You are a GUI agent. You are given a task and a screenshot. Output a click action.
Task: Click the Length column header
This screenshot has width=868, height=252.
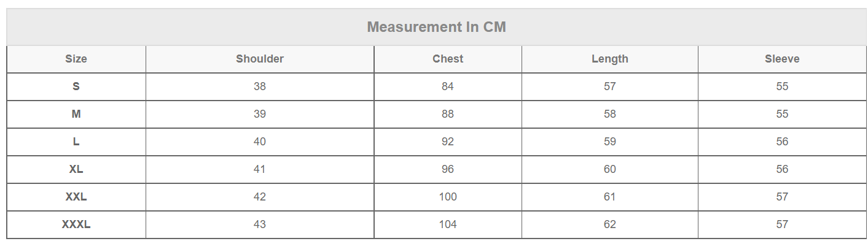(610, 59)
